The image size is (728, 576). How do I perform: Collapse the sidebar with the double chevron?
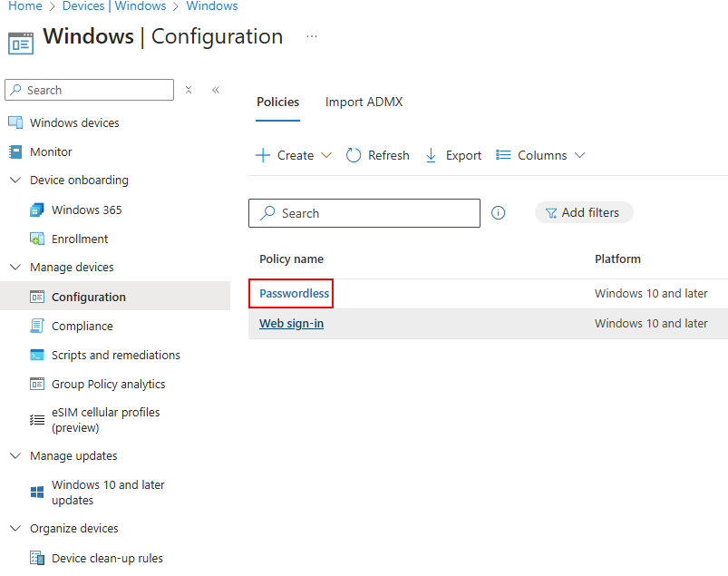click(x=216, y=90)
